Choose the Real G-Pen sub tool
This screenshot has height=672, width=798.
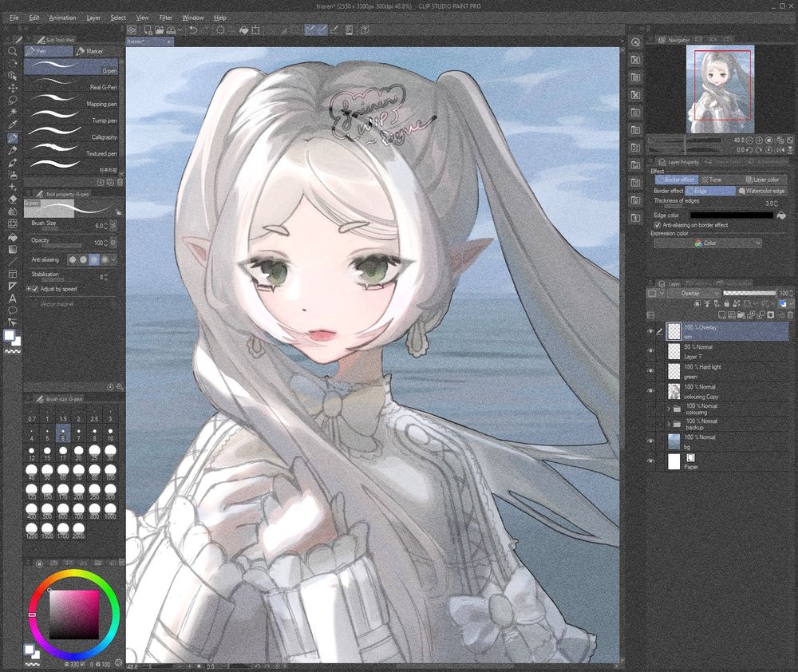pyautogui.click(x=71, y=84)
